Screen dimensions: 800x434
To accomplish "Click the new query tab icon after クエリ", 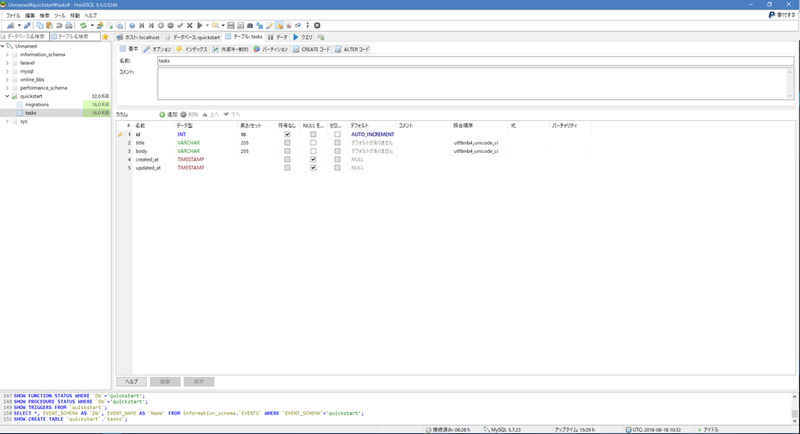I will (321, 37).
